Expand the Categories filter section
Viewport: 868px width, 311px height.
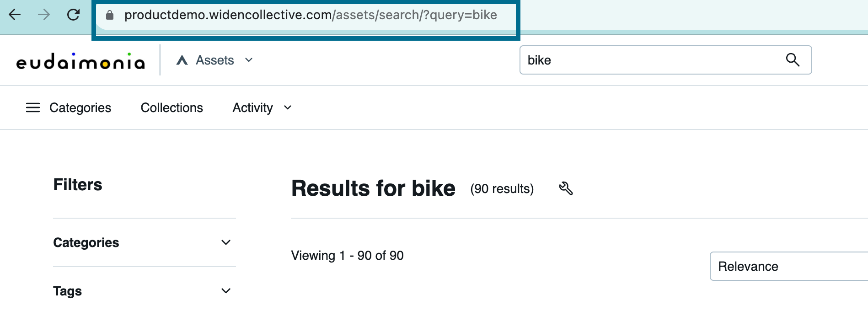tap(225, 242)
